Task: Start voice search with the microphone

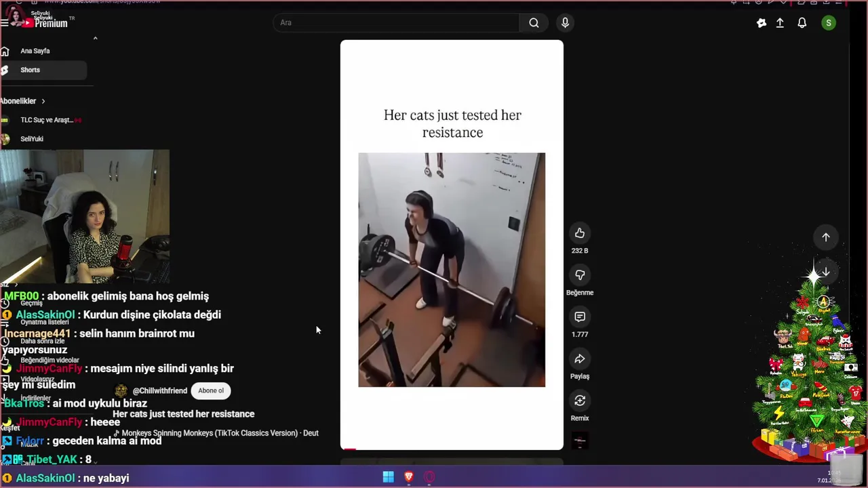Action: (x=565, y=23)
